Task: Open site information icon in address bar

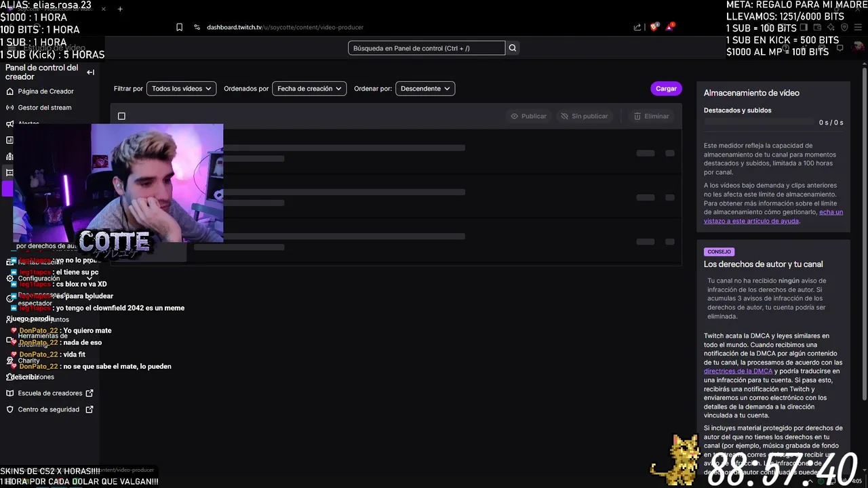Action: pyautogui.click(x=197, y=27)
